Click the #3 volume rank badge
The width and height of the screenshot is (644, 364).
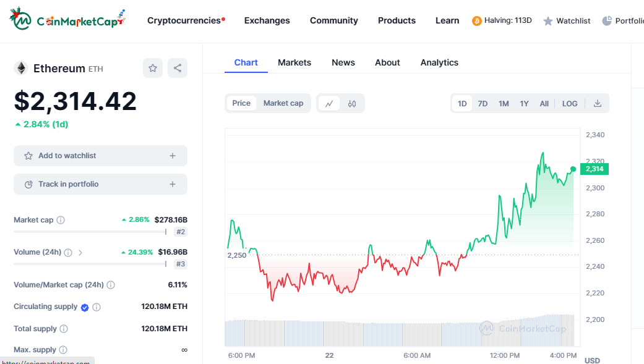181,264
